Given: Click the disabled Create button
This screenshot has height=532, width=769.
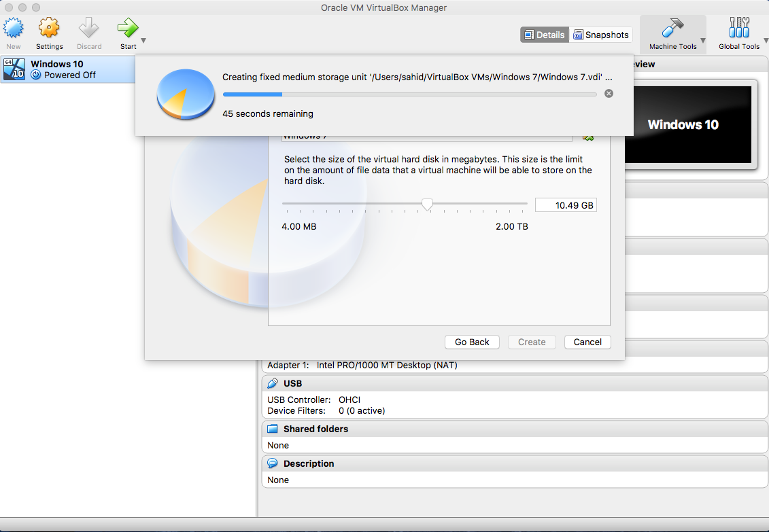Looking at the screenshot, I should click(532, 342).
